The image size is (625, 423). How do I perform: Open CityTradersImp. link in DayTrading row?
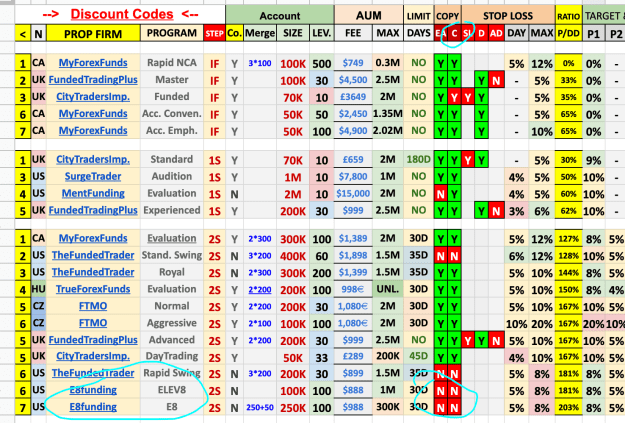pyautogui.click(x=93, y=356)
